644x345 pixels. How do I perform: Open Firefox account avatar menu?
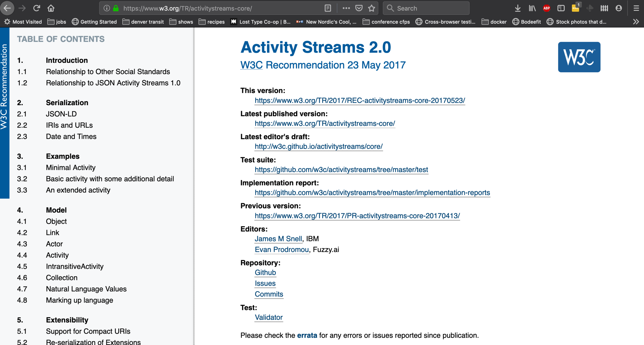(619, 8)
